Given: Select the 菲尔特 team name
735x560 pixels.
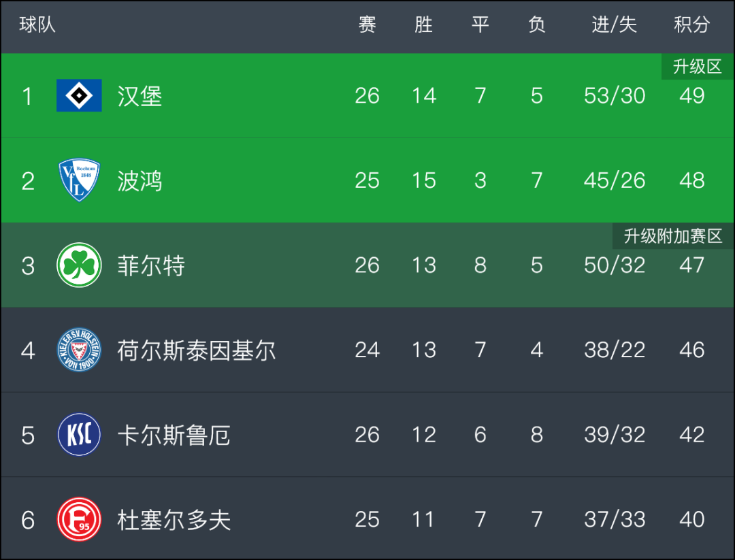Looking at the screenshot, I should tap(150, 266).
